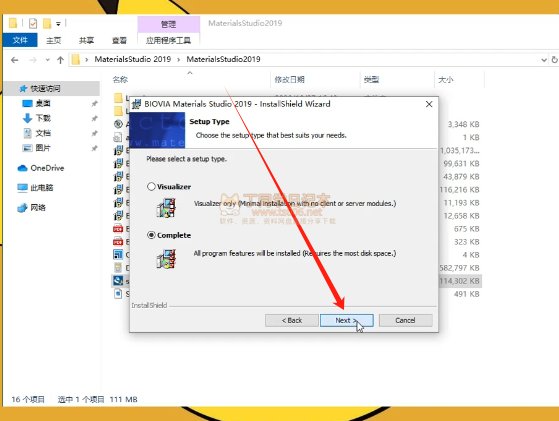The height and width of the screenshot is (421, 559).
Task: Click the 下载 download arrow icon
Action: click(27, 118)
